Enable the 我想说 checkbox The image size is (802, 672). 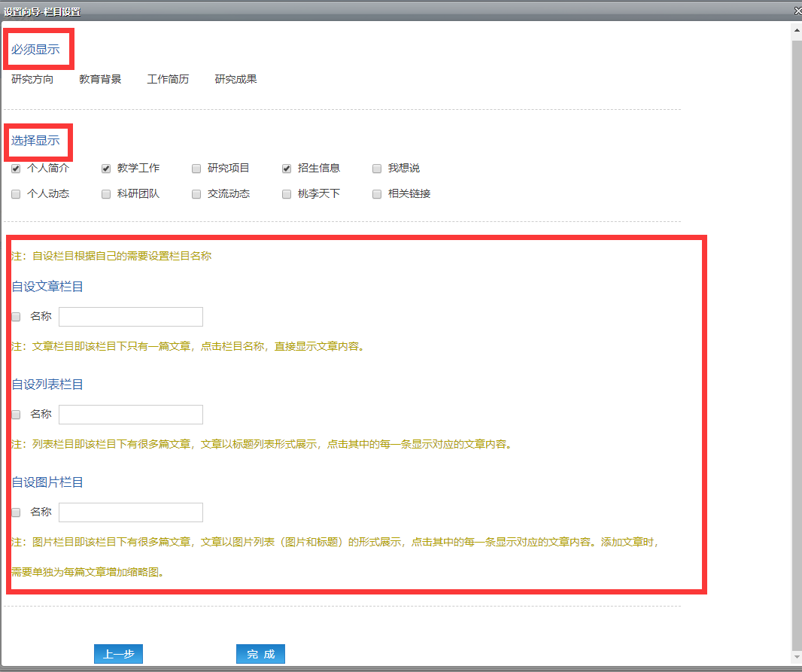tap(377, 169)
